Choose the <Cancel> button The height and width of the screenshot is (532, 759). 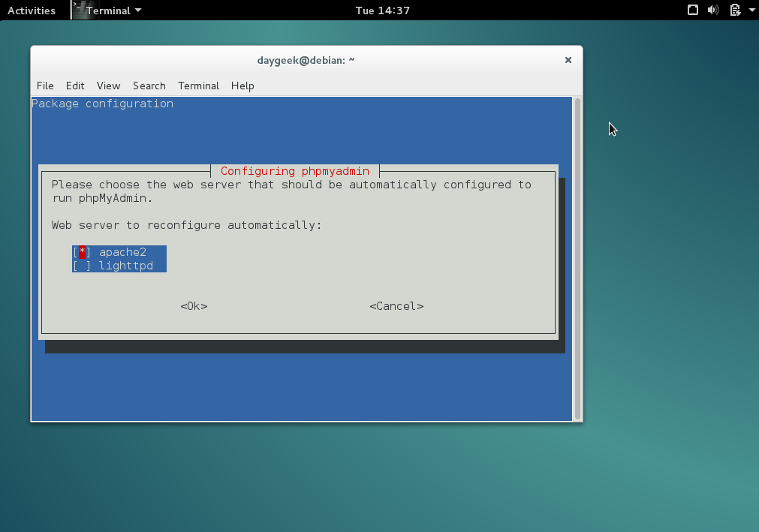[x=396, y=306]
